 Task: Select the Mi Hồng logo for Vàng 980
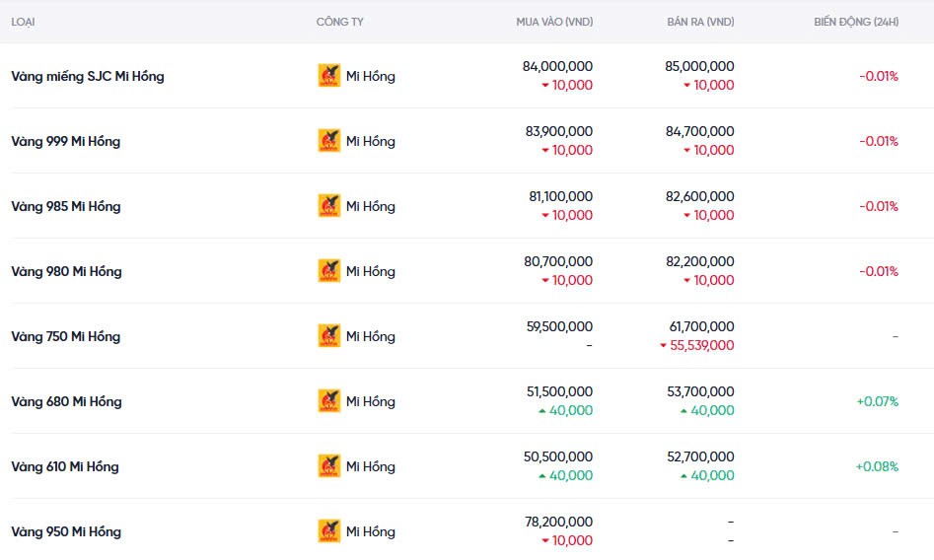328,271
